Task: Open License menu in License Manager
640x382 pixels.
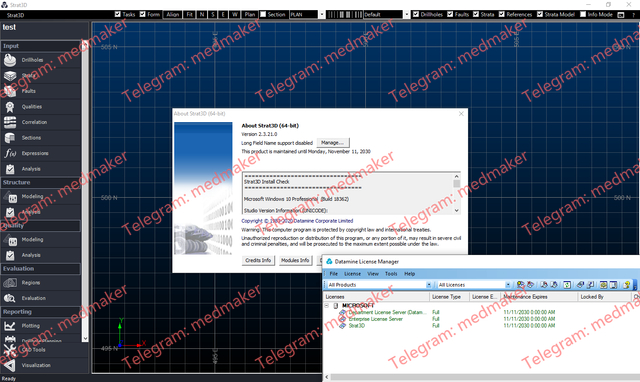Action: pos(352,274)
